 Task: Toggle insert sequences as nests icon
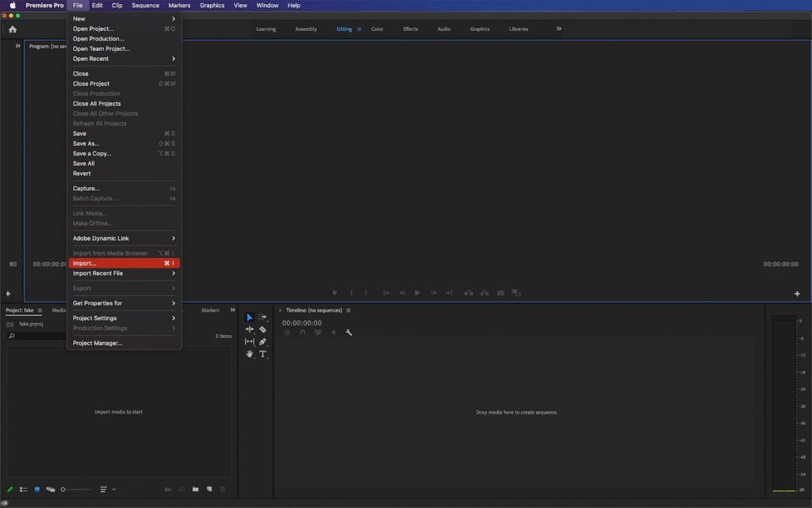(287, 333)
